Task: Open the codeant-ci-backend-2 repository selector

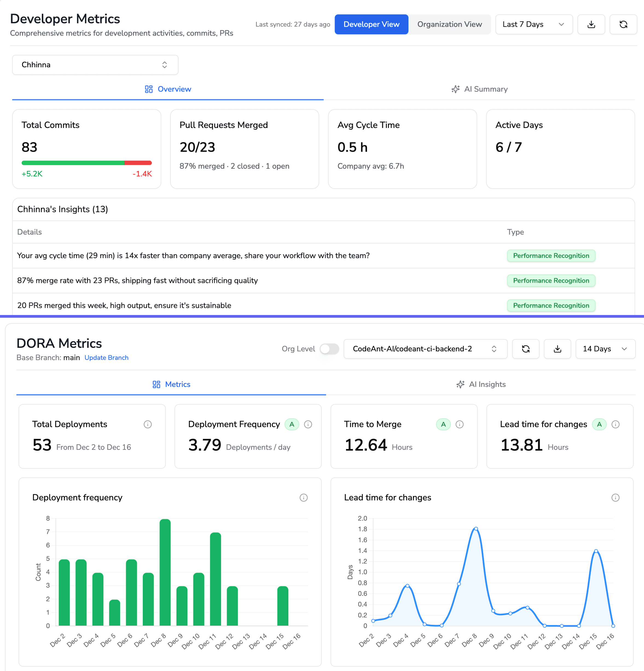Action: pos(425,349)
